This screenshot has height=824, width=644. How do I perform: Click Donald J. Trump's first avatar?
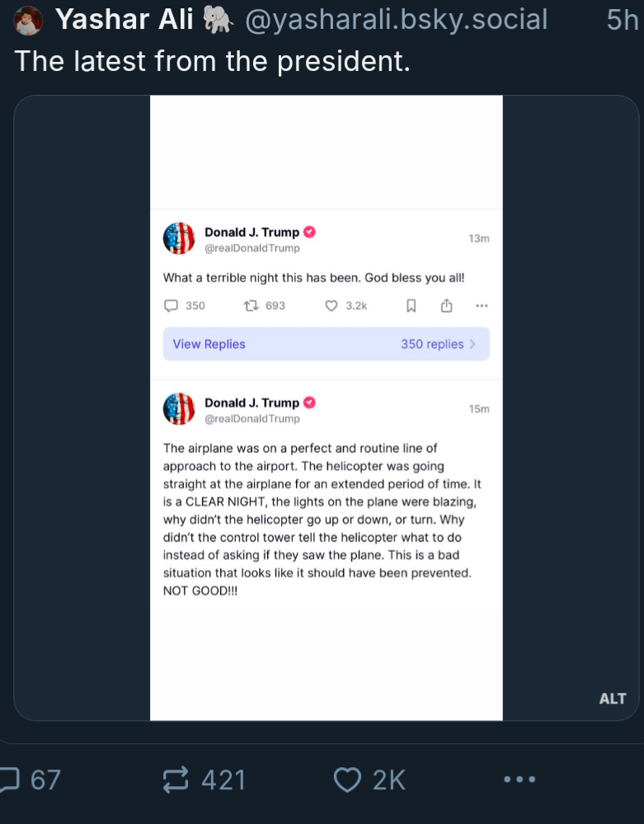tap(179, 238)
